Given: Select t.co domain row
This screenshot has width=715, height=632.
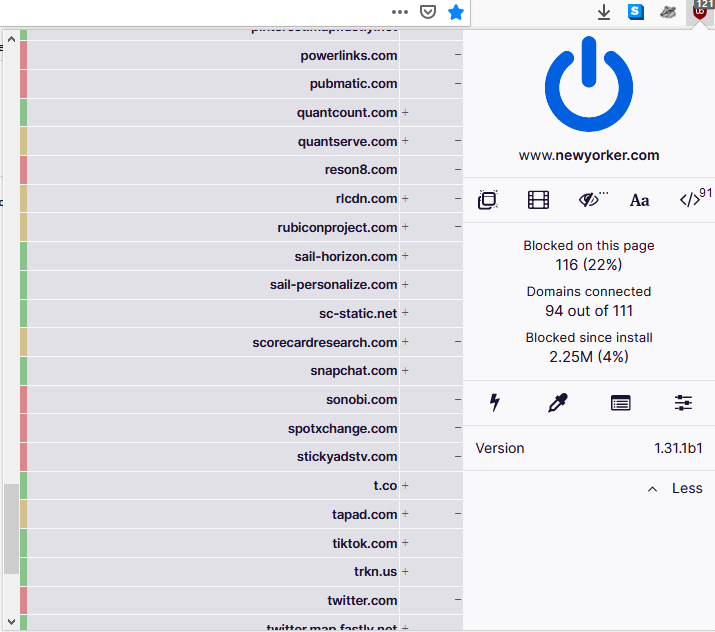Looking at the screenshot, I should (x=241, y=486).
